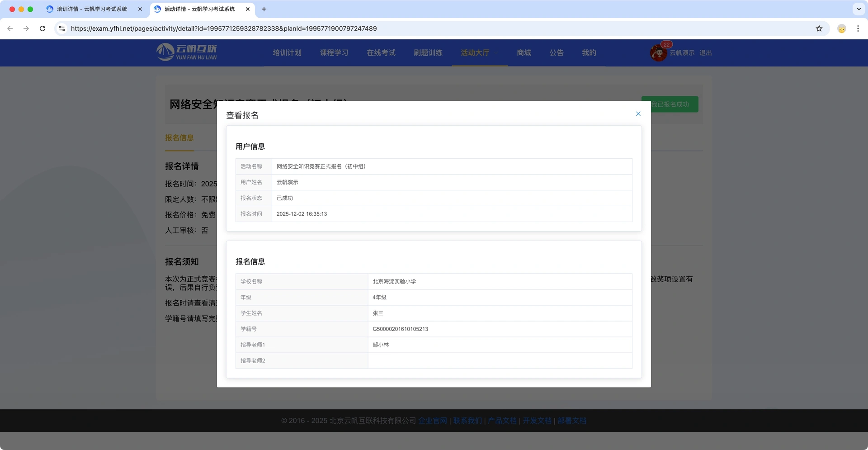Open the 商城 page
The image size is (868, 450).
pos(524,53)
